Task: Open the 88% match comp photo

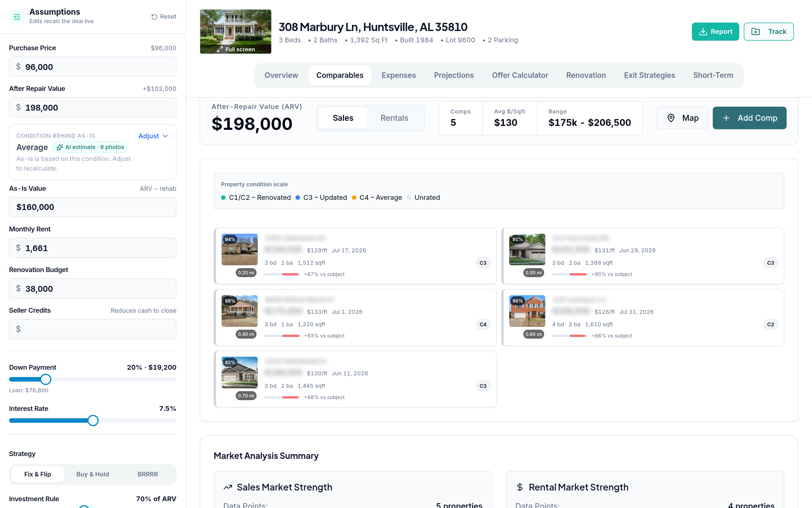Action: pyautogui.click(x=240, y=311)
